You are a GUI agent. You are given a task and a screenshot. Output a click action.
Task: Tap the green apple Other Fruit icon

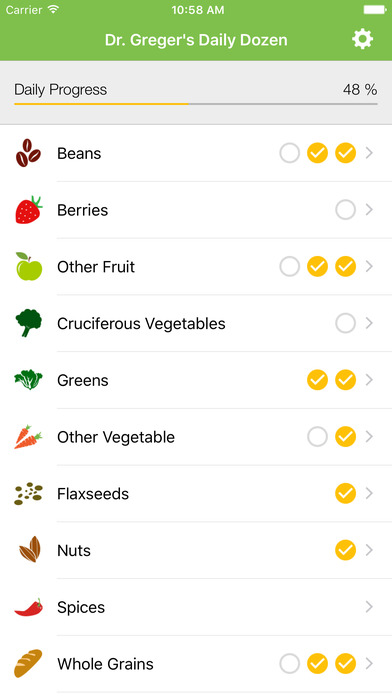29,266
